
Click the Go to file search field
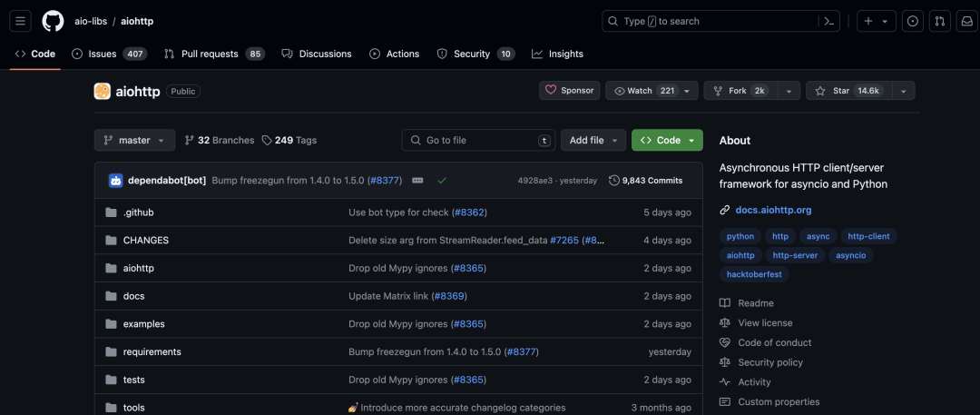click(478, 140)
